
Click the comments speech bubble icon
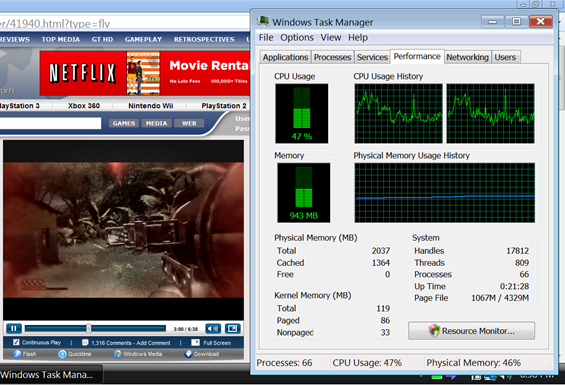(85, 342)
